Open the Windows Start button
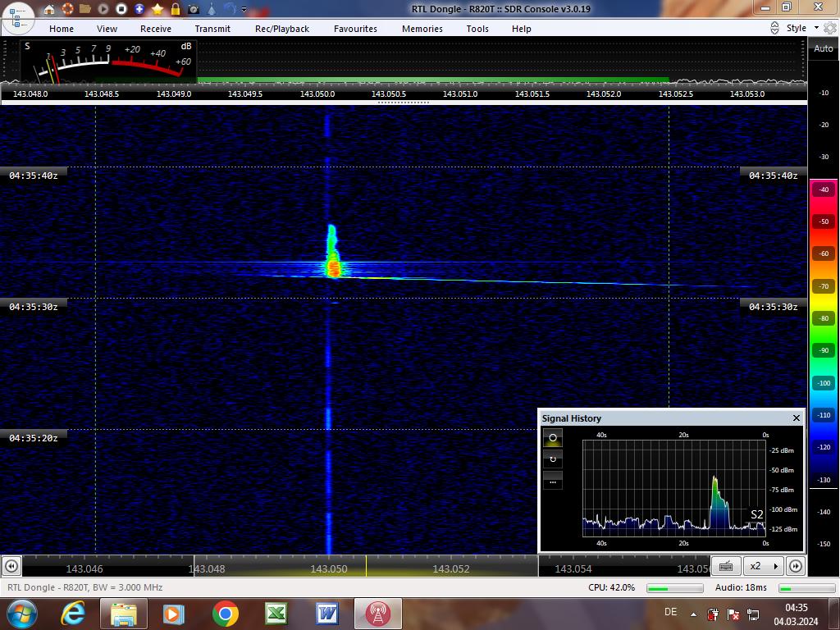Viewport: 840px width, 630px height. coord(22,614)
